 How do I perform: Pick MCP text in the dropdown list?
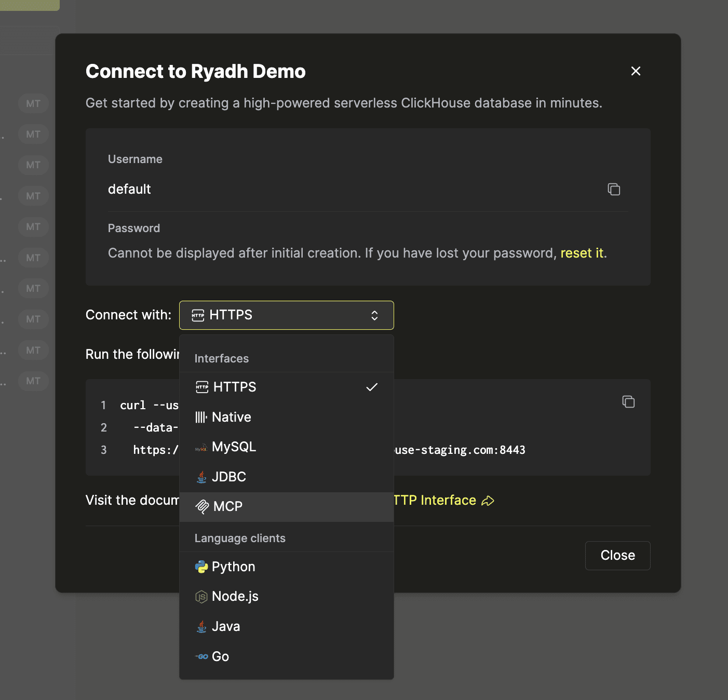pyautogui.click(x=228, y=506)
